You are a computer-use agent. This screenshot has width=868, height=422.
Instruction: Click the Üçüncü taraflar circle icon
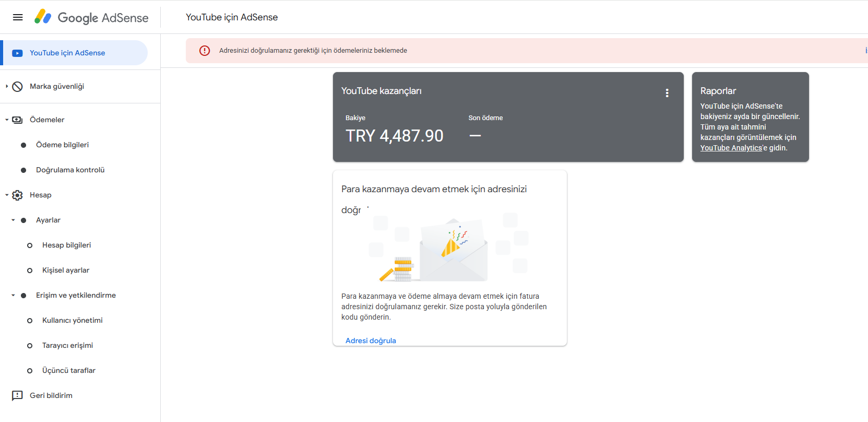(30, 371)
